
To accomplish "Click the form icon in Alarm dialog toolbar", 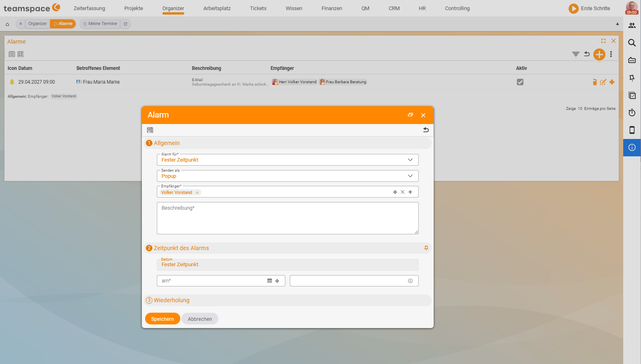I will 150,130.
